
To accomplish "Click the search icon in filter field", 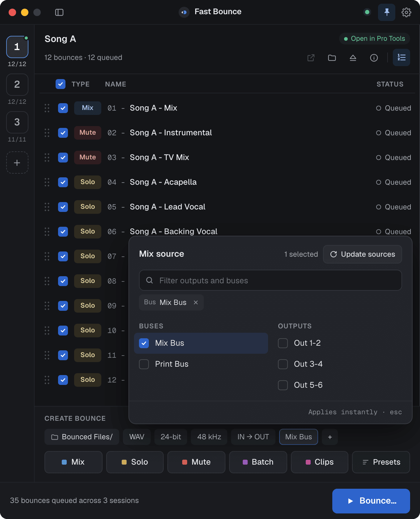I will coord(149,280).
